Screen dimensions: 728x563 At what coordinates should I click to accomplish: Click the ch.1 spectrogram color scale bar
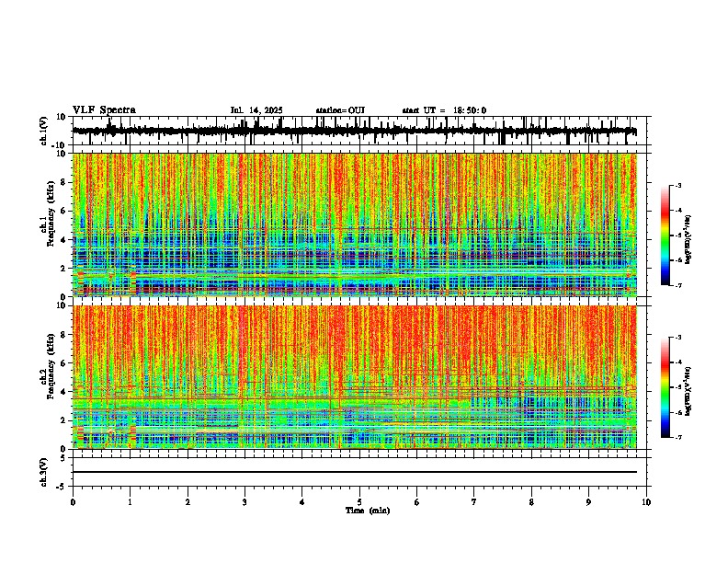pyautogui.click(x=665, y=236)
